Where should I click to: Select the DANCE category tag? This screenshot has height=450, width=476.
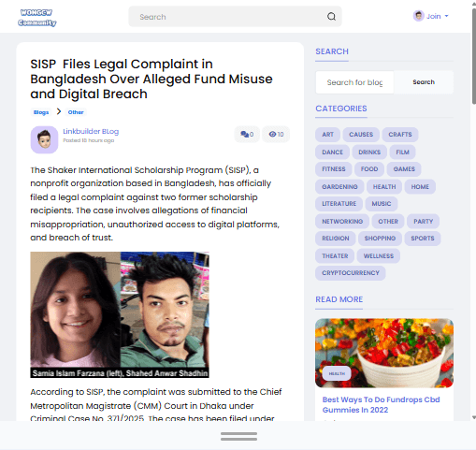point(332,152)
